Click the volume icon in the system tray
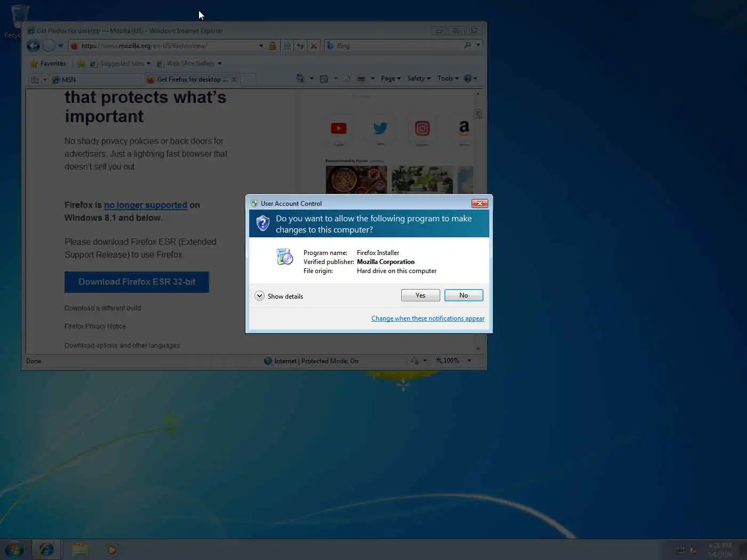 click(x=693, y=550)
